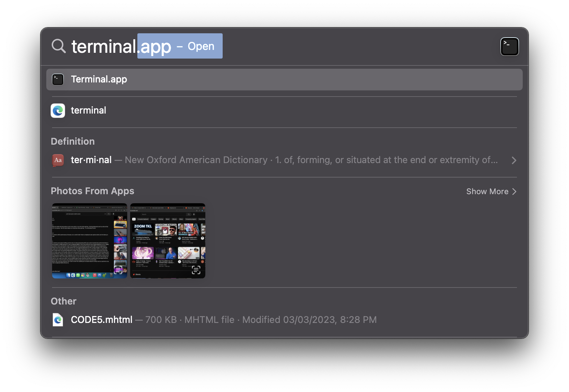Click the Microsoft Edge icon beside the terminal suggestion
569x392 pixels.
pyautogui.click(x=58, y=111)
